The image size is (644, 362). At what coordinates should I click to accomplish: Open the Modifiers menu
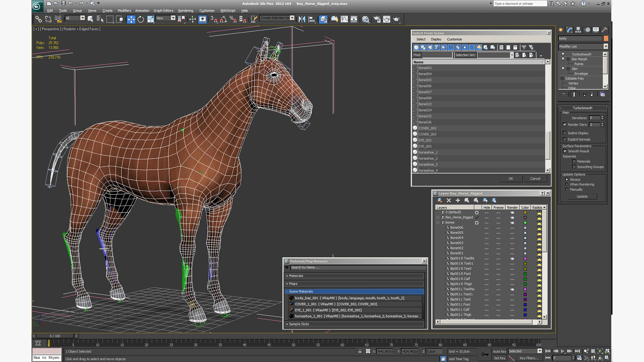124,11
